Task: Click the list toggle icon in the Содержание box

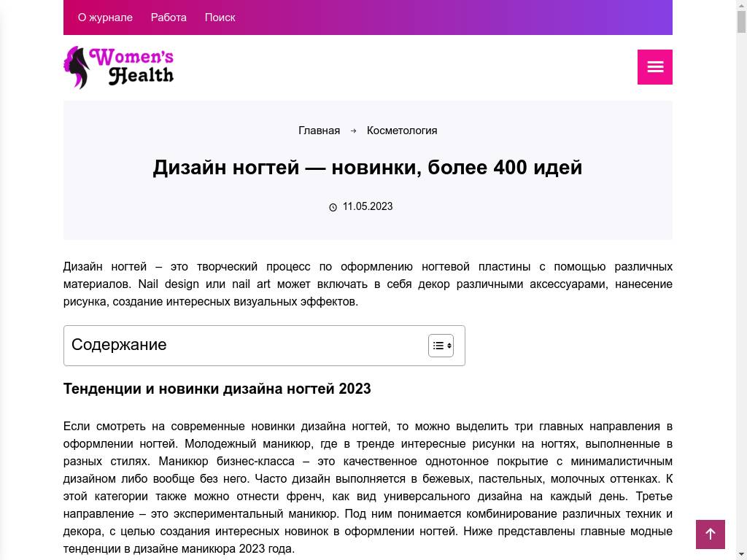Action: (x=441, y=345)
